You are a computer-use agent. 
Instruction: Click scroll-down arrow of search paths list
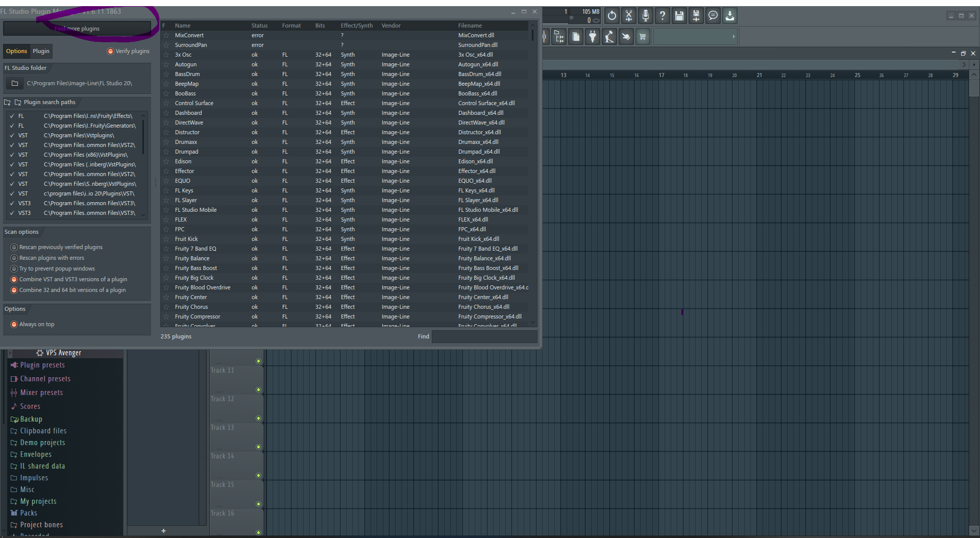coord(143,214)
